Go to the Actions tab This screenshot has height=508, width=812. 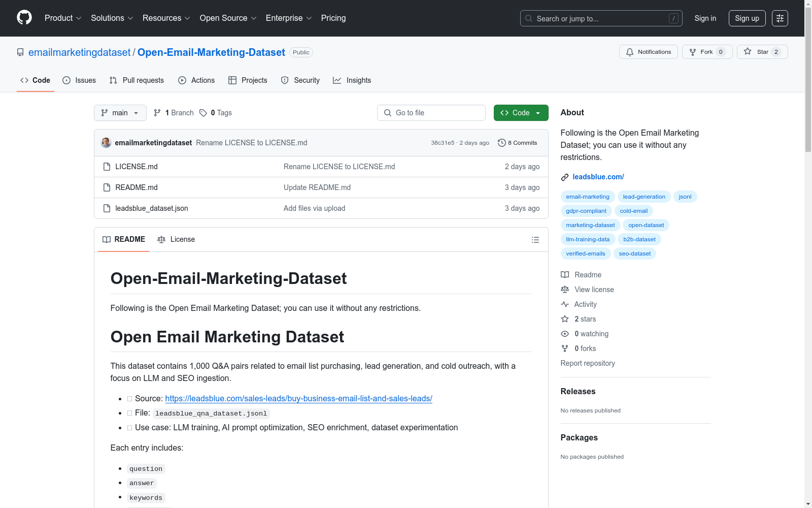coord(196,80)
